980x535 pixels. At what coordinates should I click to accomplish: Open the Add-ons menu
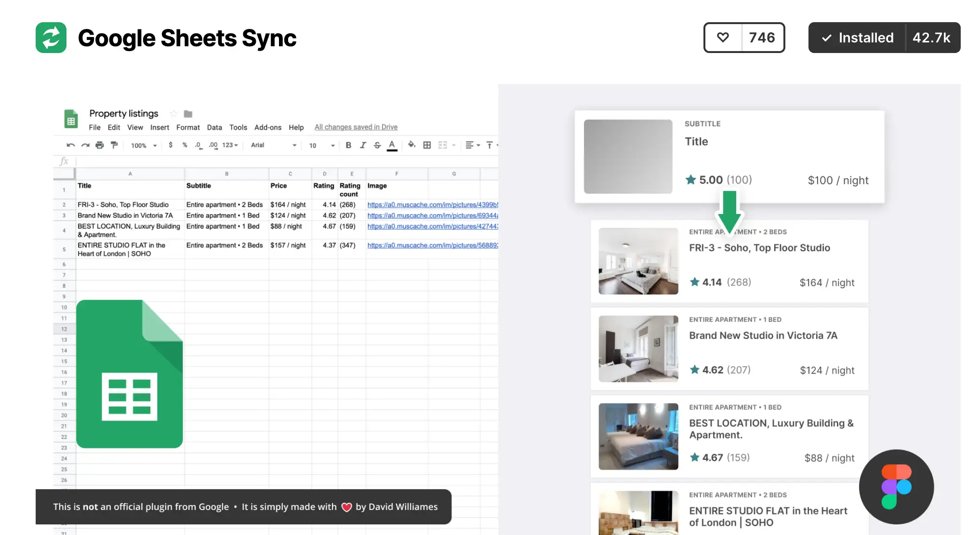click(x=267, y=127)
